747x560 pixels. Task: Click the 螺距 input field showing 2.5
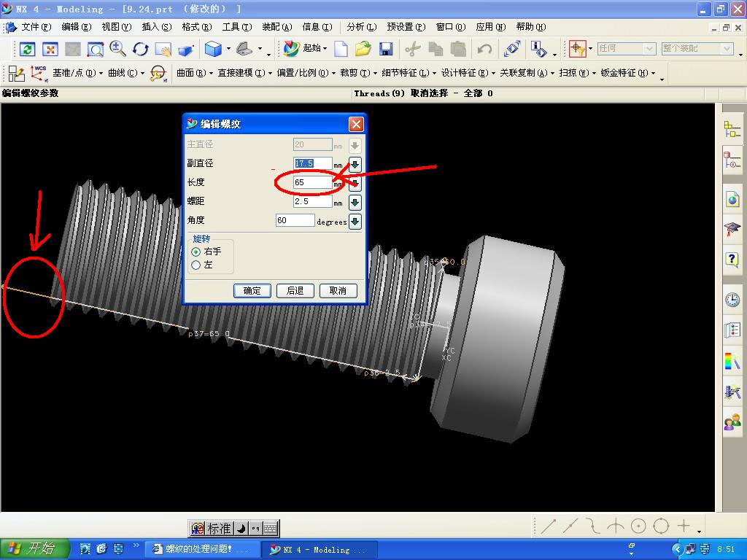pos(312,202)
